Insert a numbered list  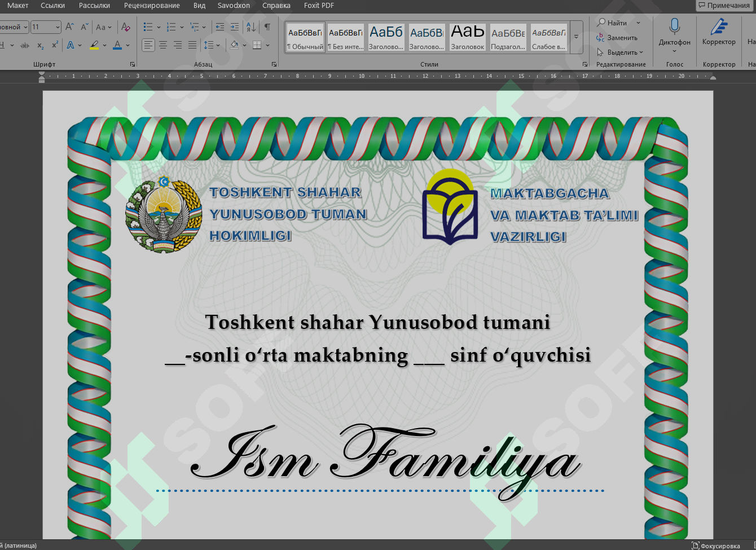172,27
